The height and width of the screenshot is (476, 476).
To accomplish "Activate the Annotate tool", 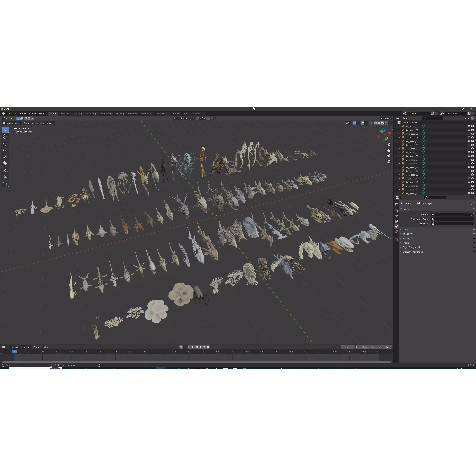I will (5, 170).
